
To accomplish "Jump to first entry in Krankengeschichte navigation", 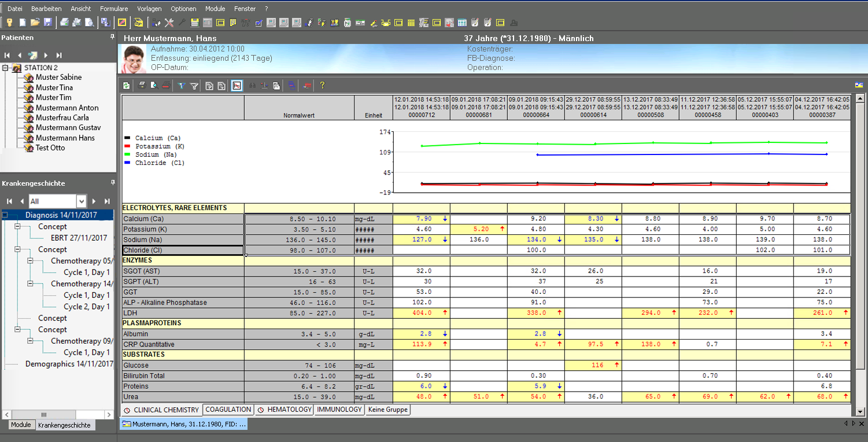I will coord(9,201).
